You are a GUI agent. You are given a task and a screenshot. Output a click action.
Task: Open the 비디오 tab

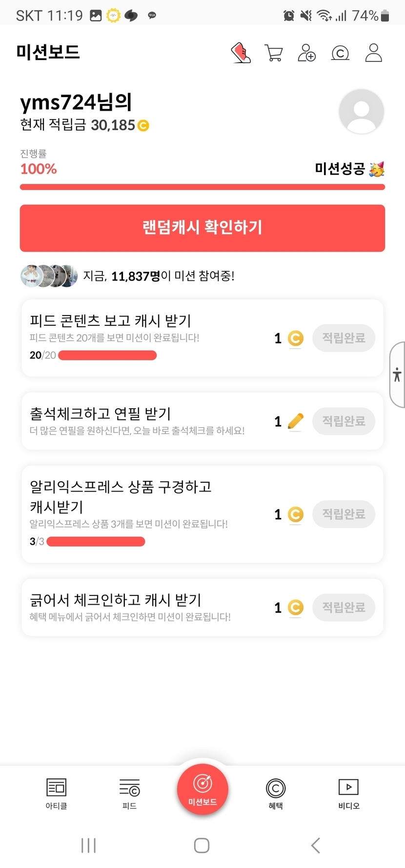point(348,793)
